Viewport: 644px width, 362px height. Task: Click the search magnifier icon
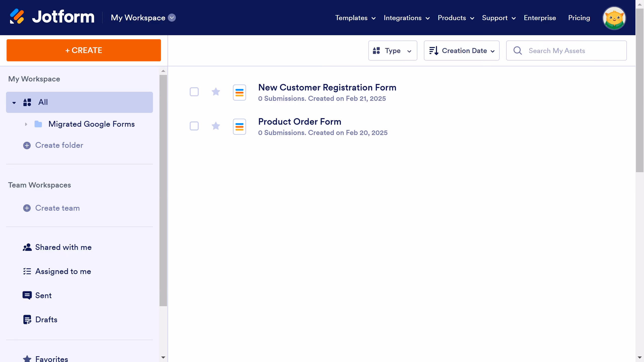point(517,51)
